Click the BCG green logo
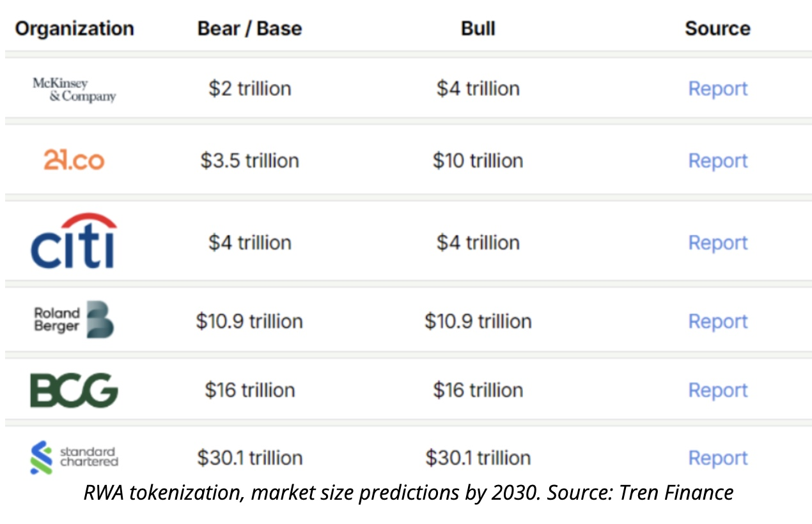 [74, 390]
